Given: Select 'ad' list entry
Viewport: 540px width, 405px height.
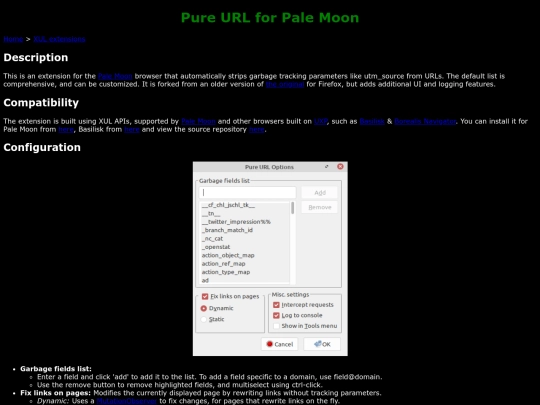Looking at the screenshot, I should (x=245, y=280).
